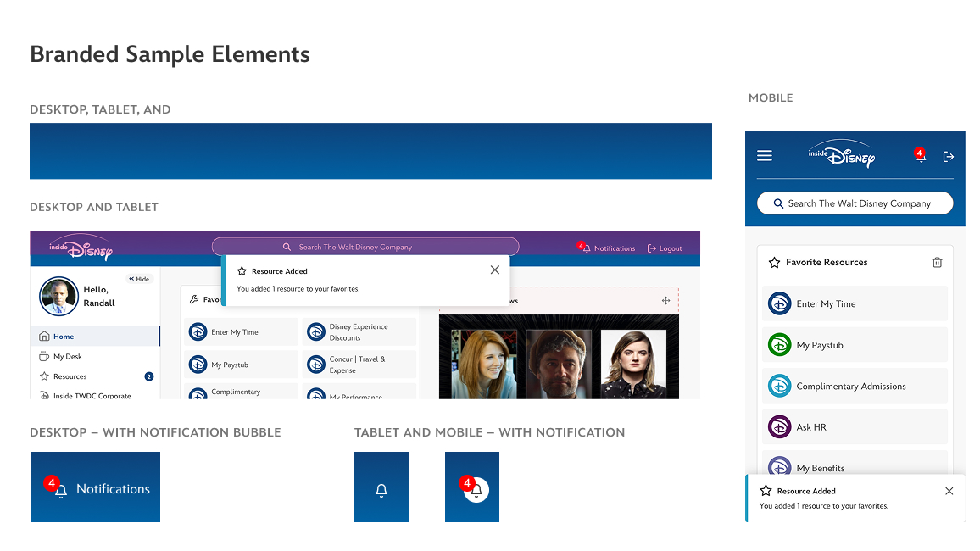Open the mobile hamburger navigation menu

(764, 155)
